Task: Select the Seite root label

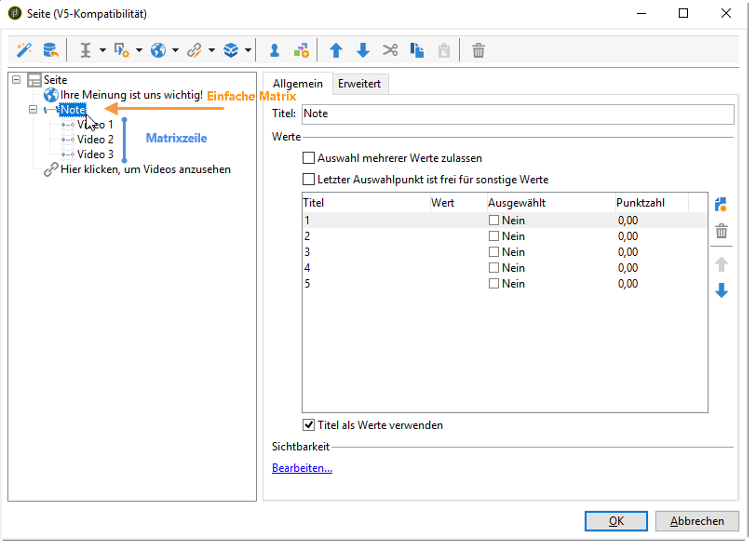Action: [x=56, y=80]
